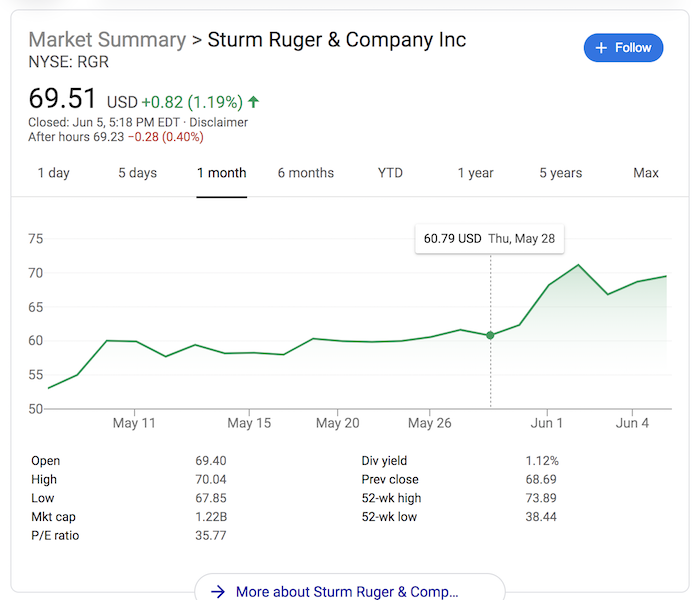Screen dimensions: 700x600
Task: Click the green up arrow icon
Action: 254,102
